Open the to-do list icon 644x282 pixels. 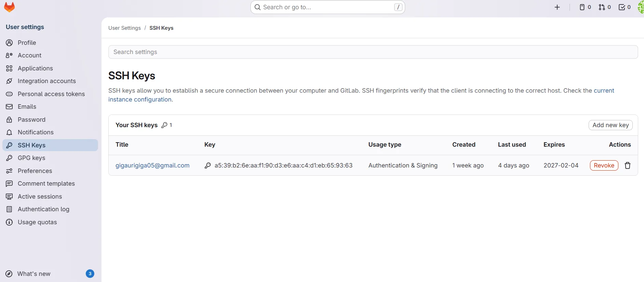pyautogui.click(x=625, y=7)
